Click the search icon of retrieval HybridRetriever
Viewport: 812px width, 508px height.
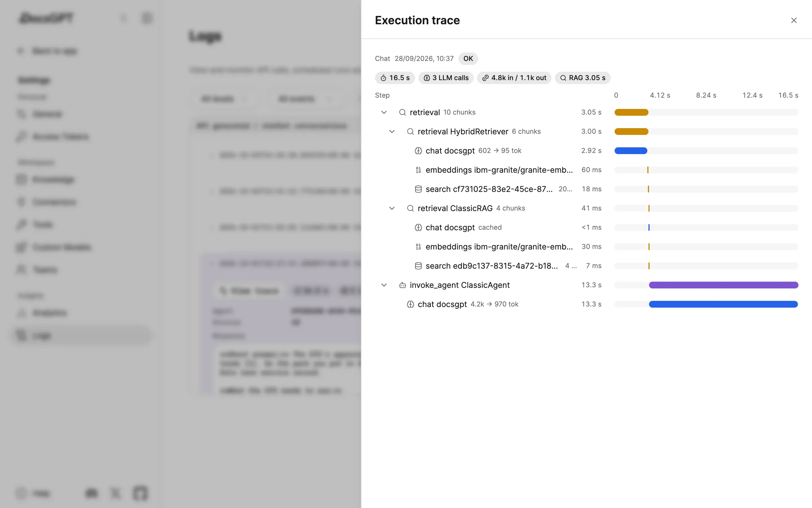(410, 131)
